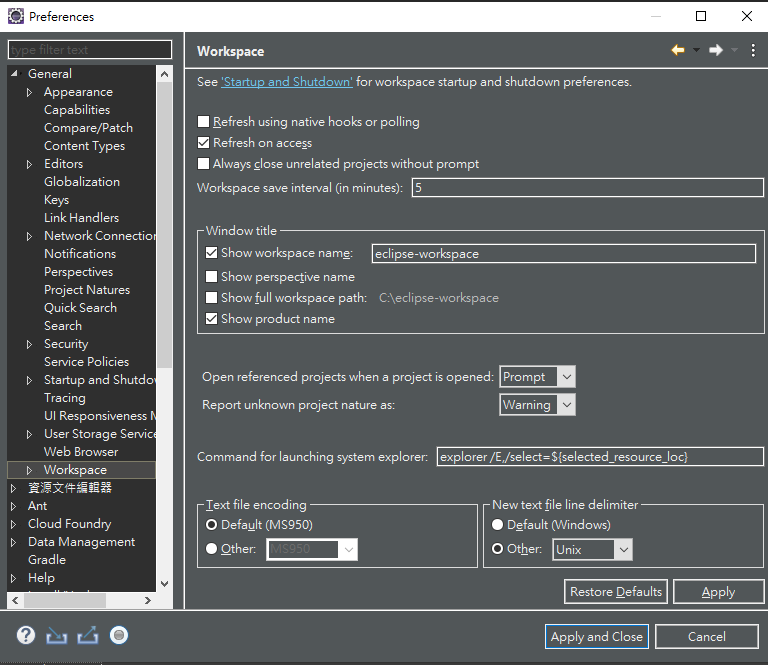Click the Apply button
Image resolution: width=768 pixels, height=665 pixels.
718,592
